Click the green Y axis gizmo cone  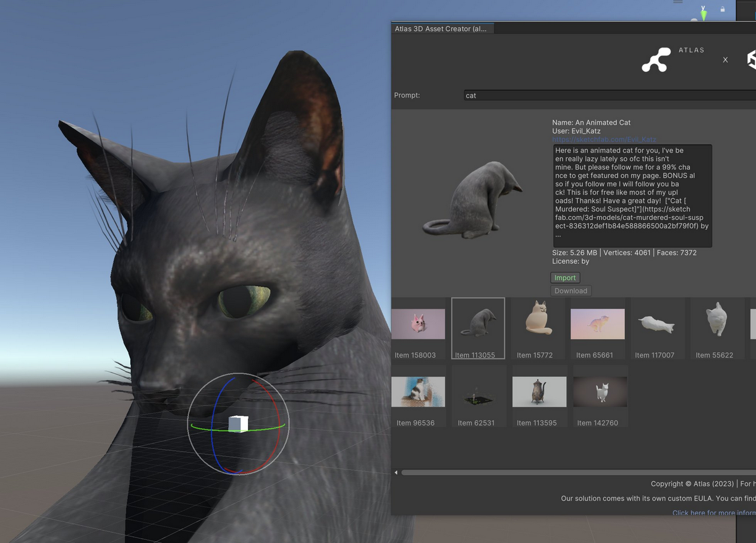pyautogui.click(x=703, y=14)
